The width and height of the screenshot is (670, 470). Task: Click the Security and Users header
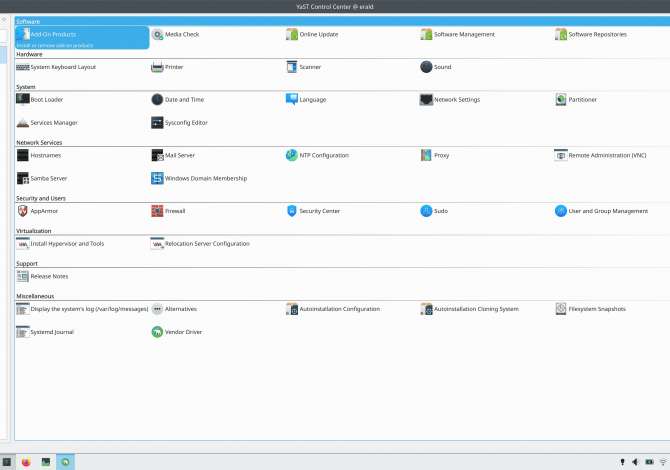pos(41,198)
